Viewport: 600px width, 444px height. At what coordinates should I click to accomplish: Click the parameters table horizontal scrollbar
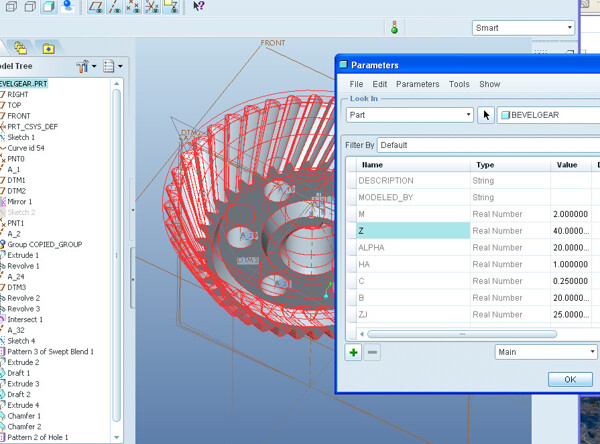point(462,334)
